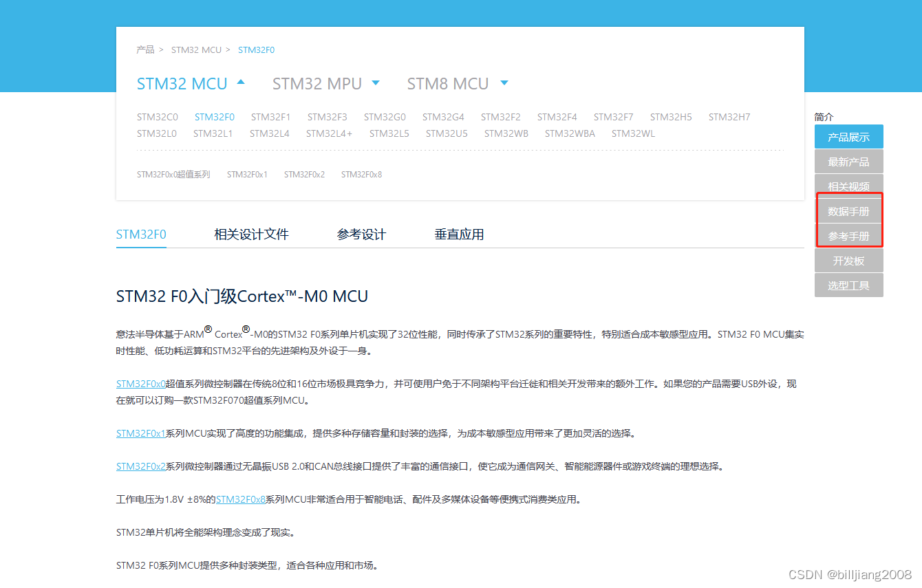Navigate to STM32 MCU via breadcrumb
Viewport: 922px width, 588px height.
(x=197, y=50)
